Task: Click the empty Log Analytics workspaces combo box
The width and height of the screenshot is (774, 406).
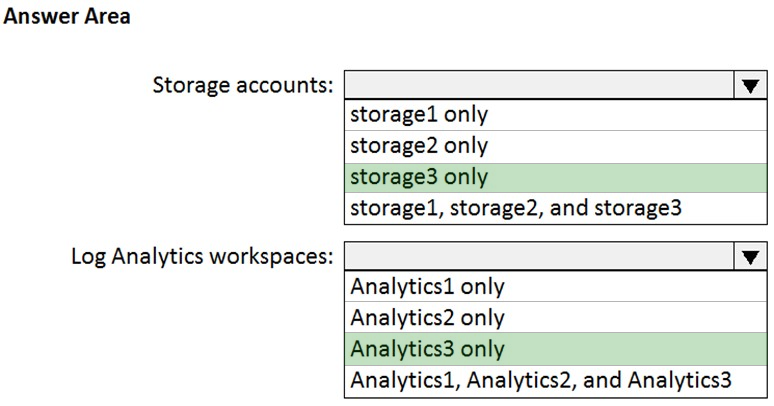Action: [540, 256]
